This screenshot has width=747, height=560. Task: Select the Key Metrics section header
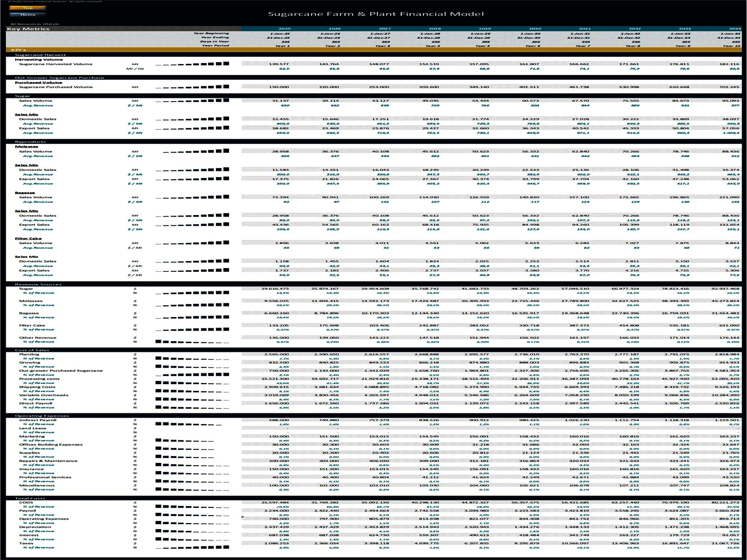(28, 29)
